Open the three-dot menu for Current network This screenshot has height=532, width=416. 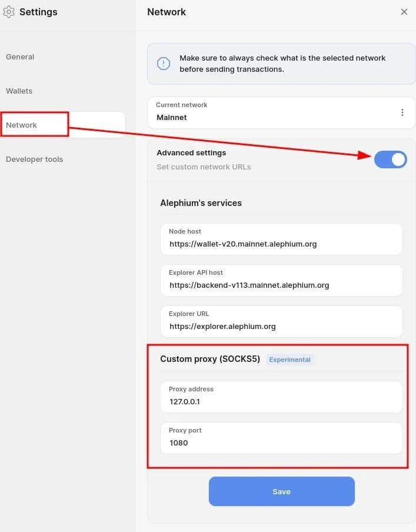click(402, 112)
